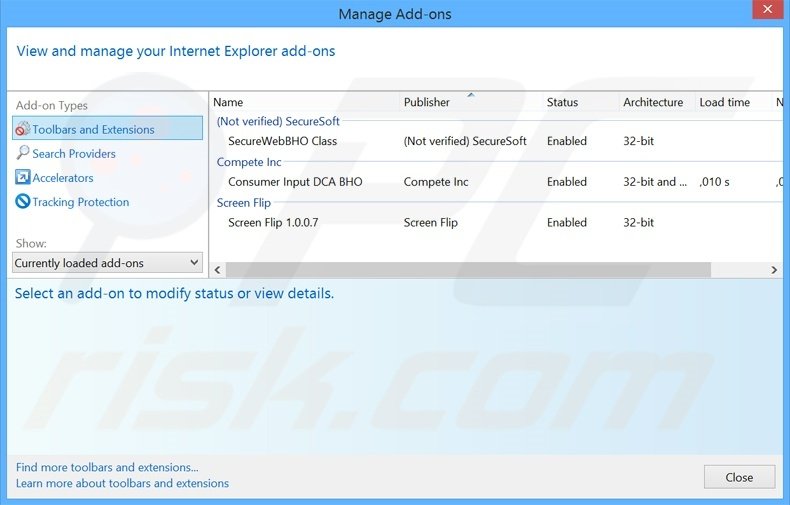Click the (Not verified) SecureSoft group header
The height and width of the screenshot is (505, 790).
point(278,121)
